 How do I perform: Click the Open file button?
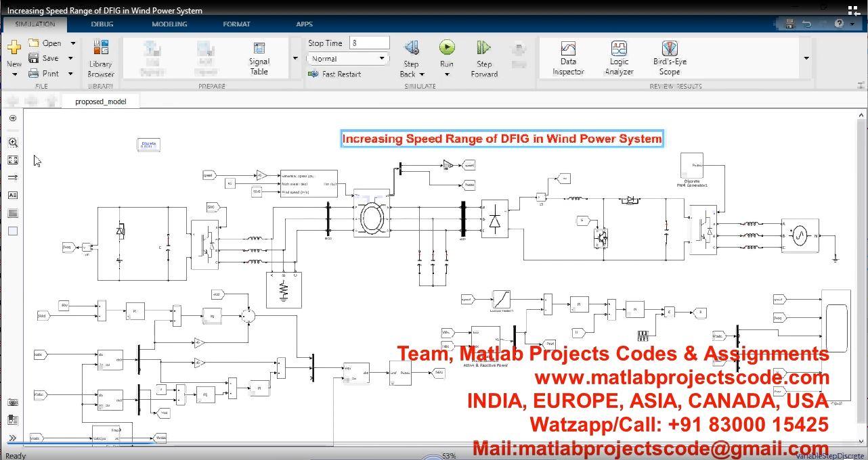click(x=45, y=43)
